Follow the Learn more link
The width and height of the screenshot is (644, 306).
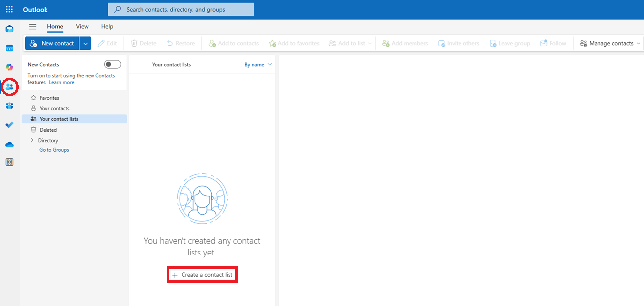pos(61,82)
